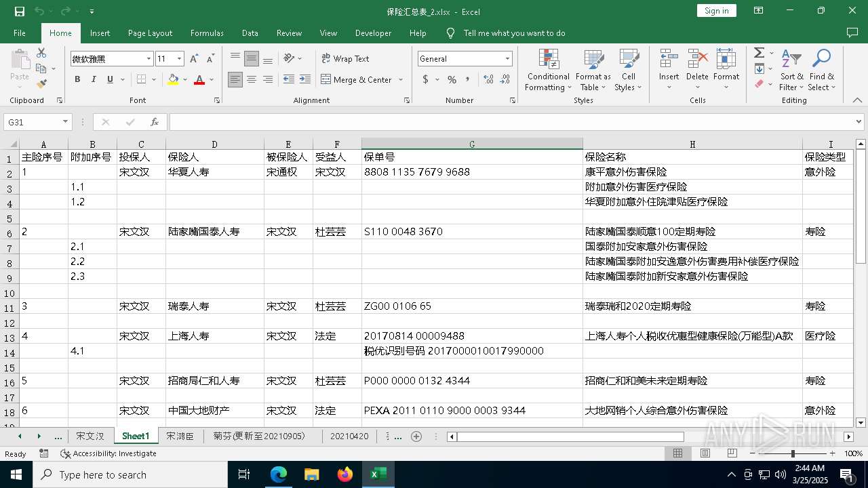This screenshot has width=868, height=488.
Task: Switch to the Formulas tab
Action: [x=207, y=33]
